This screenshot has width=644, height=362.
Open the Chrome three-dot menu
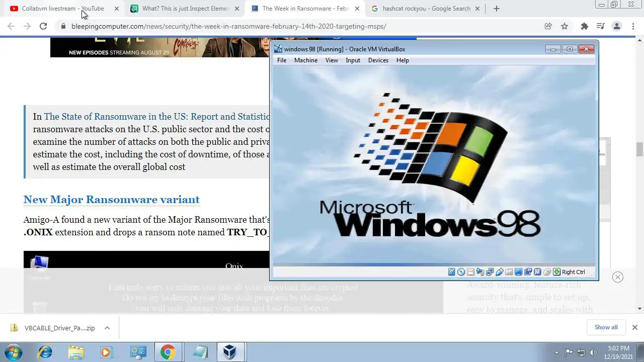[633, 26]
